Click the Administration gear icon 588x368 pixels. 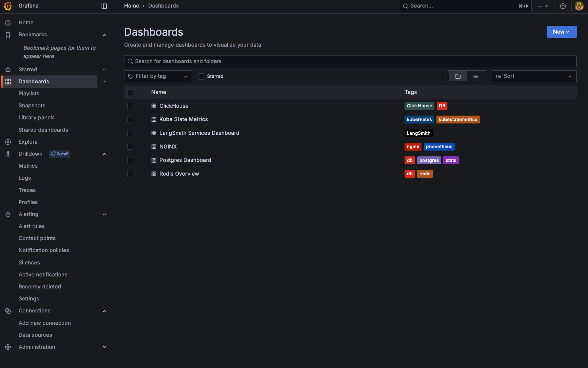point(8,347)
